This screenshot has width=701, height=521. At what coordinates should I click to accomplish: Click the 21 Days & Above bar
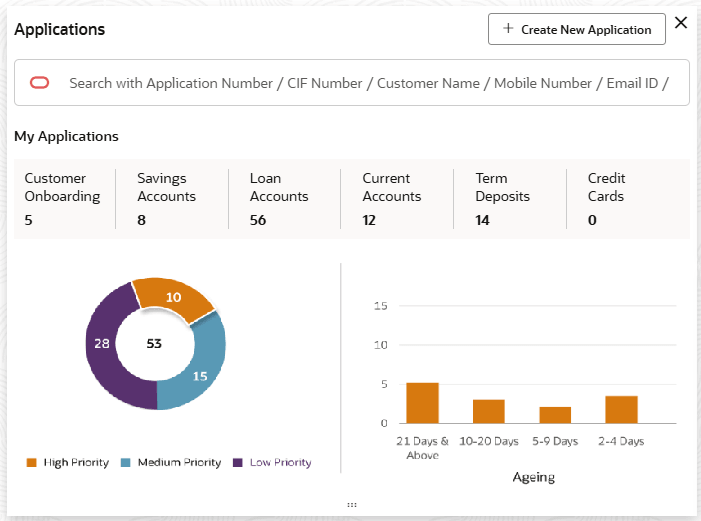pyautogui.click(x=422, y=403)
